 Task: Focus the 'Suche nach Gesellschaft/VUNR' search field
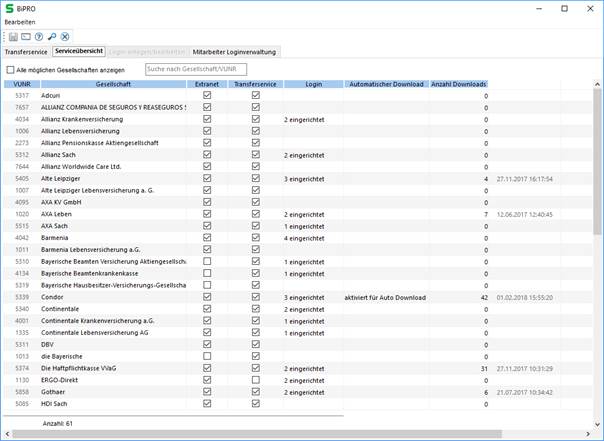pyautogui.click(x=196, y=69)
